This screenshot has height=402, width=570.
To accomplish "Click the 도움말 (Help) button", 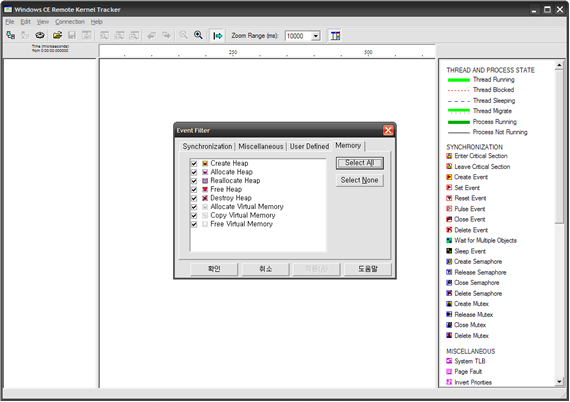I will pyautogui.click(x=368, y=269).
